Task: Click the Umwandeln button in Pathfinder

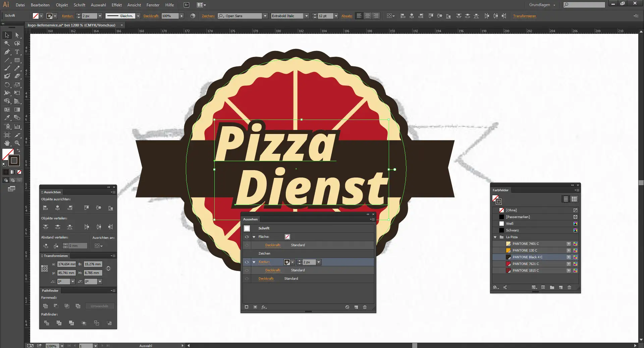Action: click(x=100, y=306)
